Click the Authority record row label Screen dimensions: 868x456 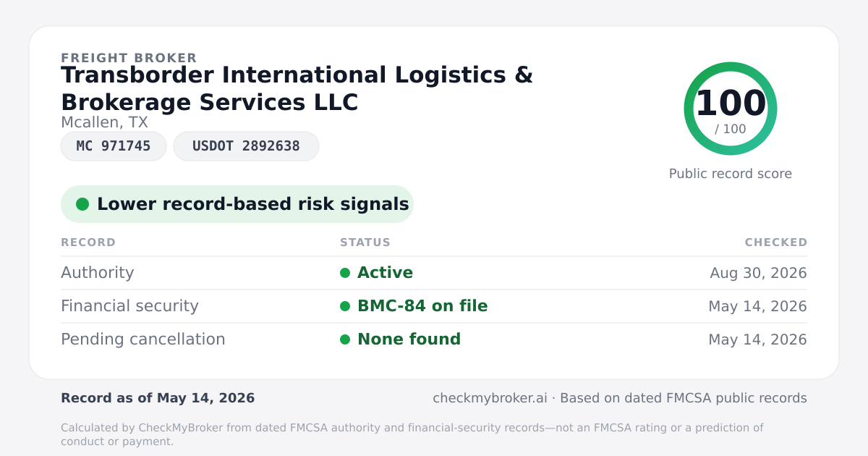pos(98,273)
